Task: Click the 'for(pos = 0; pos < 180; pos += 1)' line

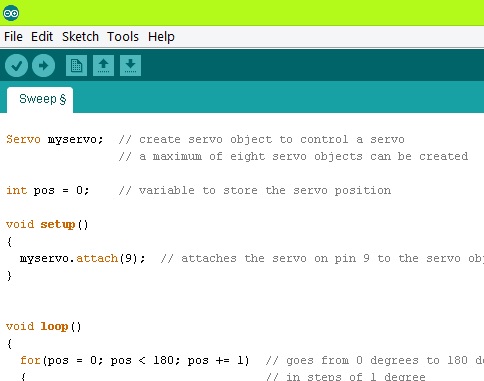Action: tap(135, 361)
